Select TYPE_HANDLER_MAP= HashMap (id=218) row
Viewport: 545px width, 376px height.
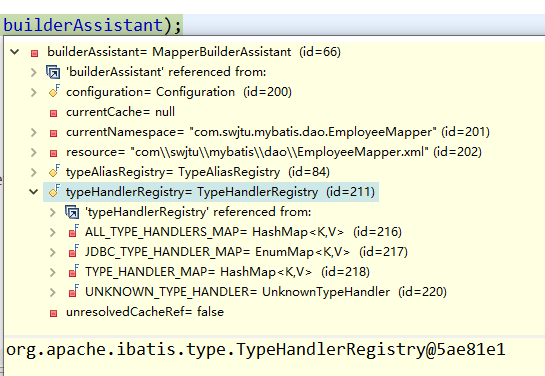click(x=227, y=272)
